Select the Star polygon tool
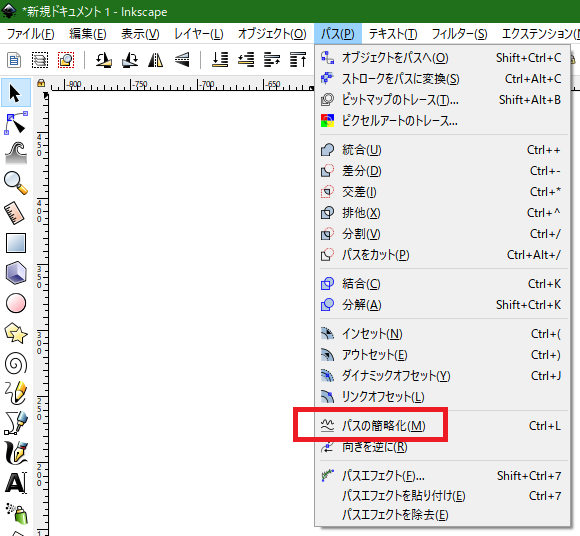This screenshot has height=536, width=580. 16,333
